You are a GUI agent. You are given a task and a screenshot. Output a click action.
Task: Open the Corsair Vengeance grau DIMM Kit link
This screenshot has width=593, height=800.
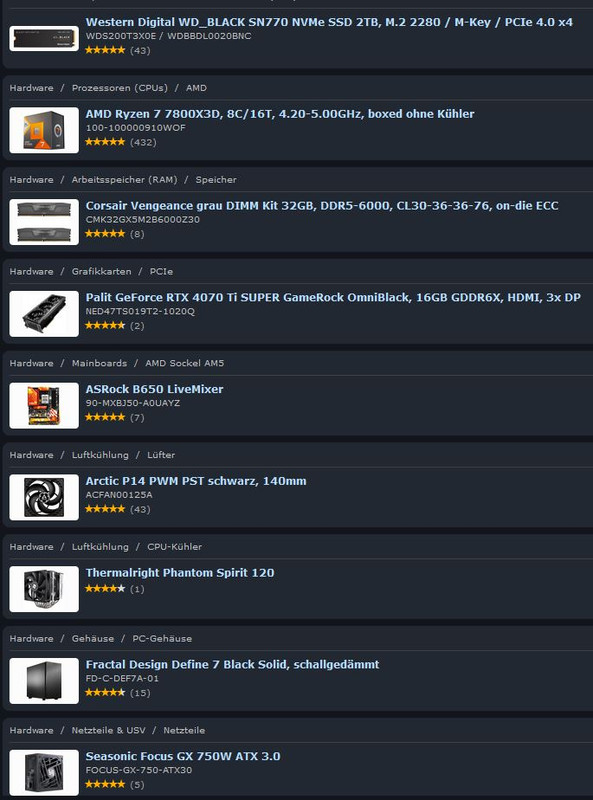point(322,206)
